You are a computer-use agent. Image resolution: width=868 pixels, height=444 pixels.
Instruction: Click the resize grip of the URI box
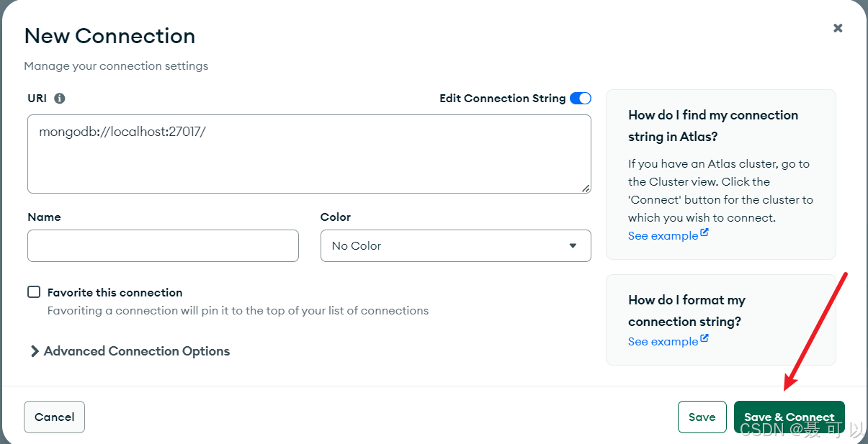[586, 188]
